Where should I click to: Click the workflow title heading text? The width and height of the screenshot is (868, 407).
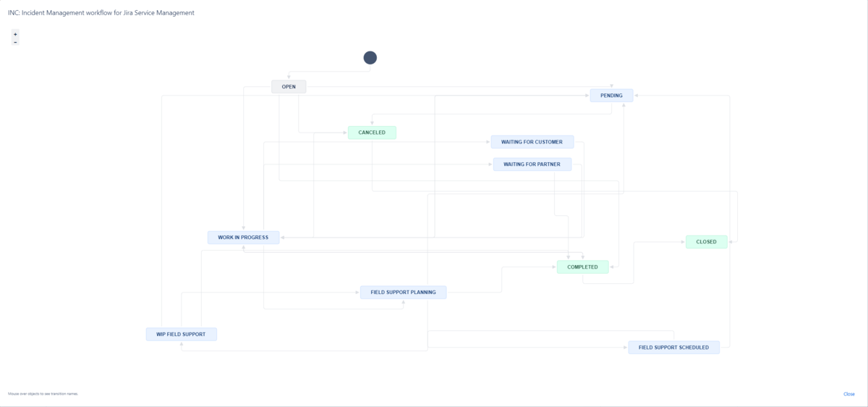pos(101,13)
